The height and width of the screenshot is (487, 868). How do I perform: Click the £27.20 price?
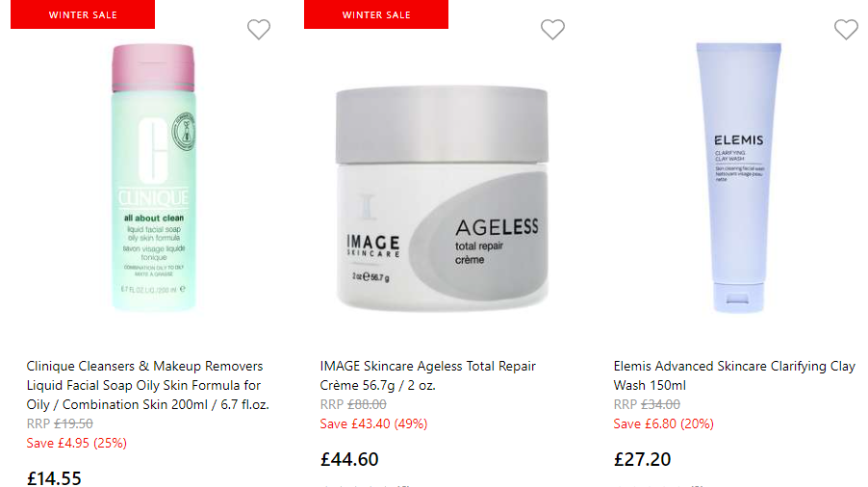642,459
